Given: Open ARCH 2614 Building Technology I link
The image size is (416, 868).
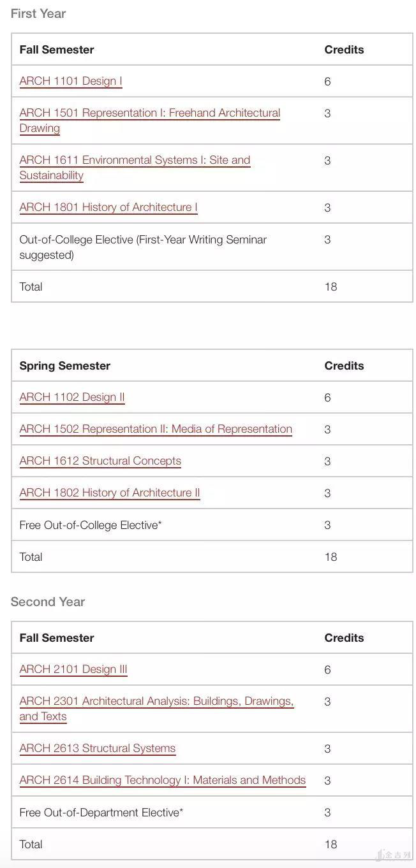Looking at the screenshot, I should (x=163, y=780).
